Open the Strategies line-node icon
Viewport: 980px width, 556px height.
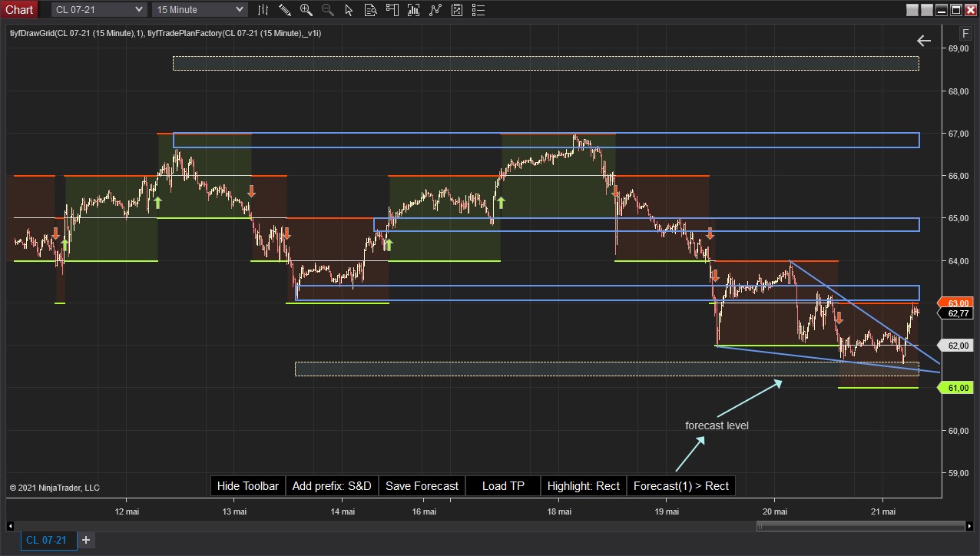436,9
